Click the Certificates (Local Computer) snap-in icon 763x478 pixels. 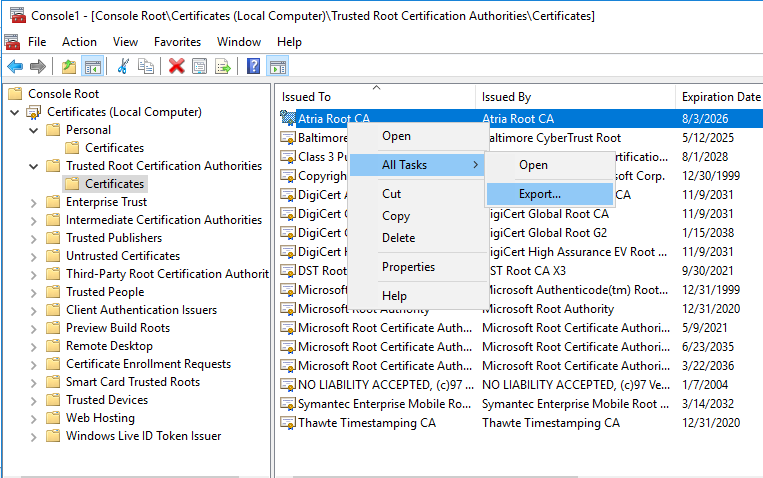click(34, 112)
